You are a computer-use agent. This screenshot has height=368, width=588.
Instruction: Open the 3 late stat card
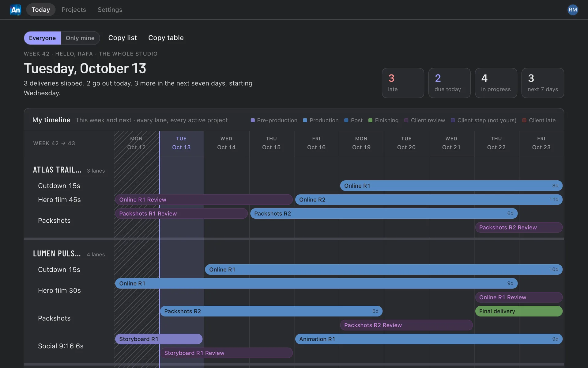point(403,83)
